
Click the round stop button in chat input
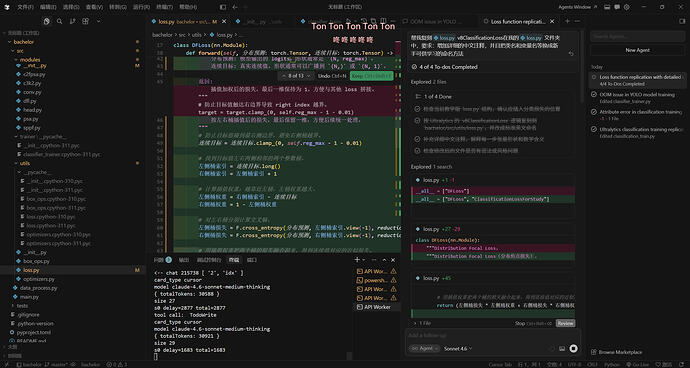tap(573, 348)
